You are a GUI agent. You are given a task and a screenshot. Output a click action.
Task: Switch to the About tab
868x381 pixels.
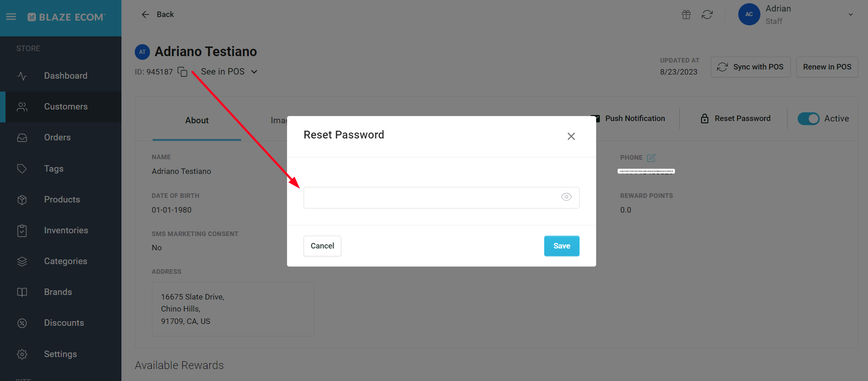click(196, 120)
